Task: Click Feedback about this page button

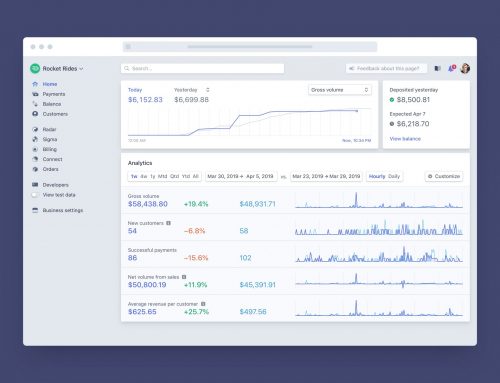Action: [386, 68]
